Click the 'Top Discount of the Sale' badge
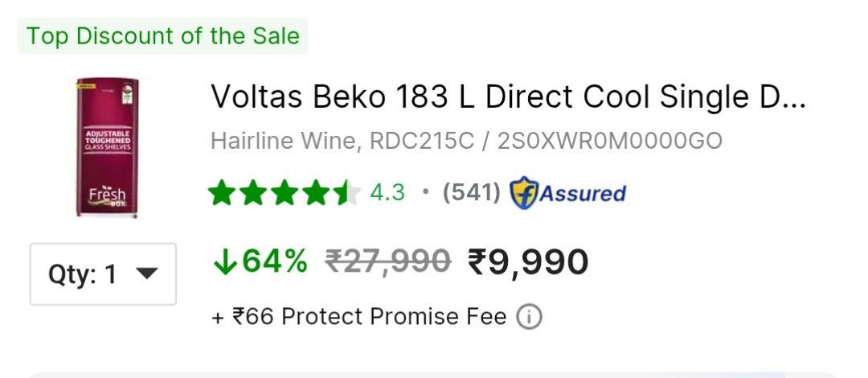 [162, 36]
